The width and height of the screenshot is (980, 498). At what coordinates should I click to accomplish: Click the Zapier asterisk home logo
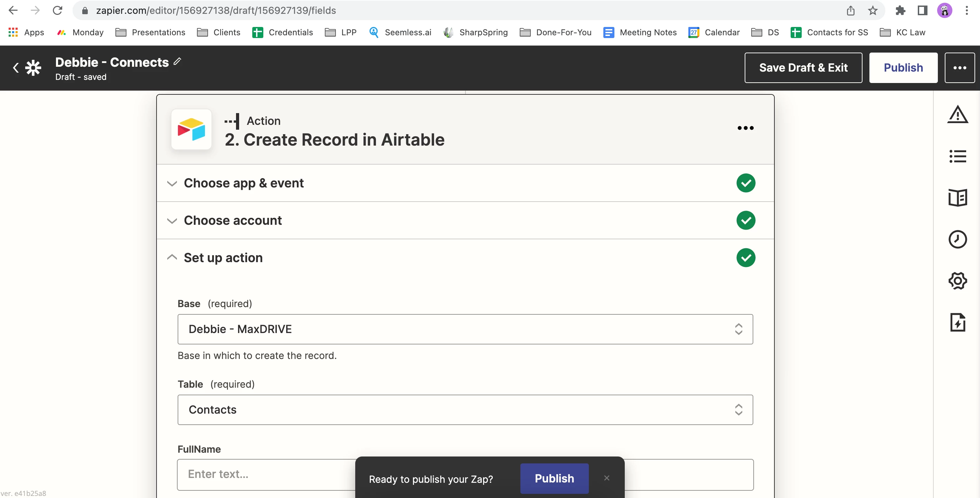[33, 68]
